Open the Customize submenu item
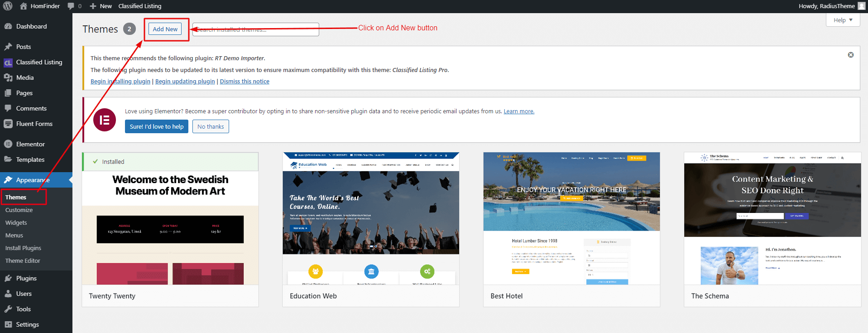Viewport: 868px width, 333px height. coord(19,210)
